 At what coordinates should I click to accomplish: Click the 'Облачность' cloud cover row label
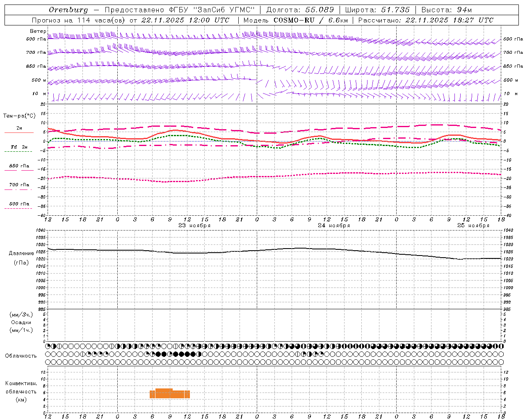[x=21, y=356]
